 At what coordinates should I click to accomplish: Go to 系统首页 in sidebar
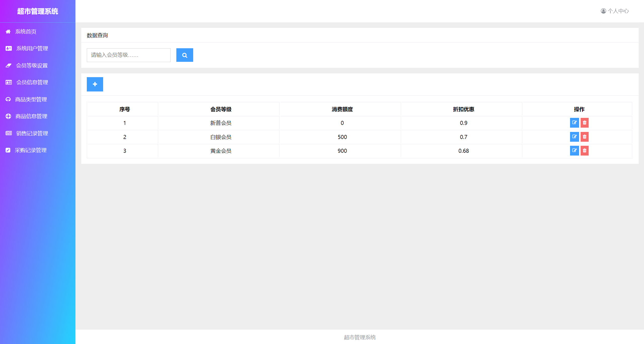(26, 32)
